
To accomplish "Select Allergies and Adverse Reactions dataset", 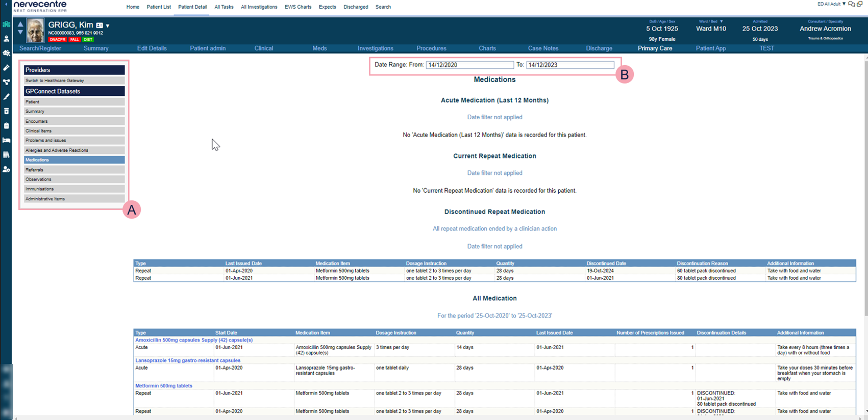I will [74, 150].
